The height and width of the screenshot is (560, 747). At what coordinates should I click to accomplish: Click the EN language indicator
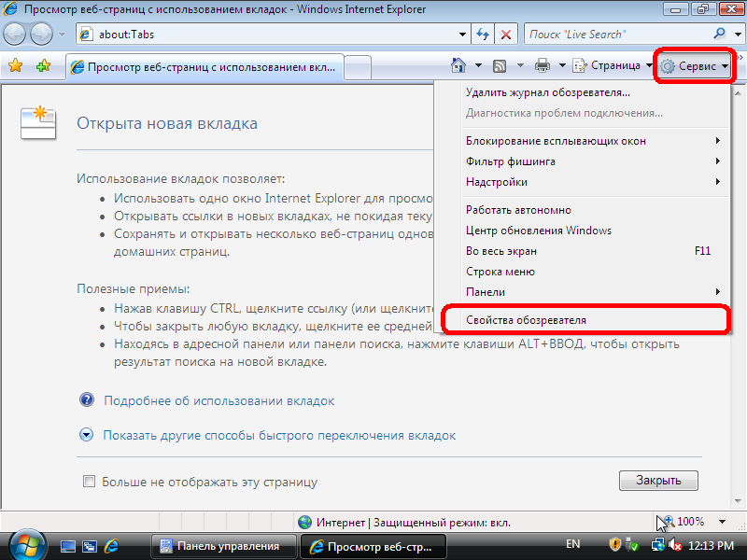572,544
